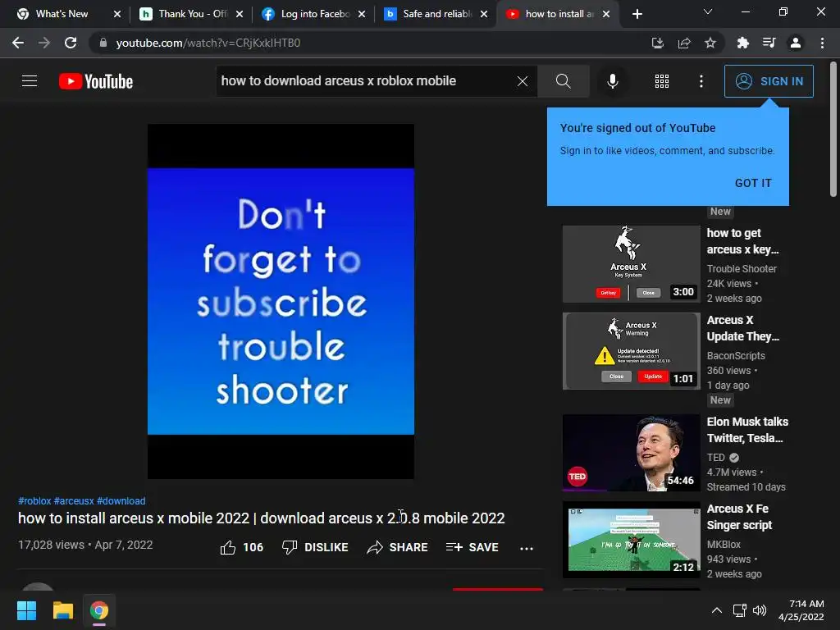Open the clock showing 7:14 AM
The width and height of the screenshot is (840, 630).
pyautogui.click(x=801, y=610)
